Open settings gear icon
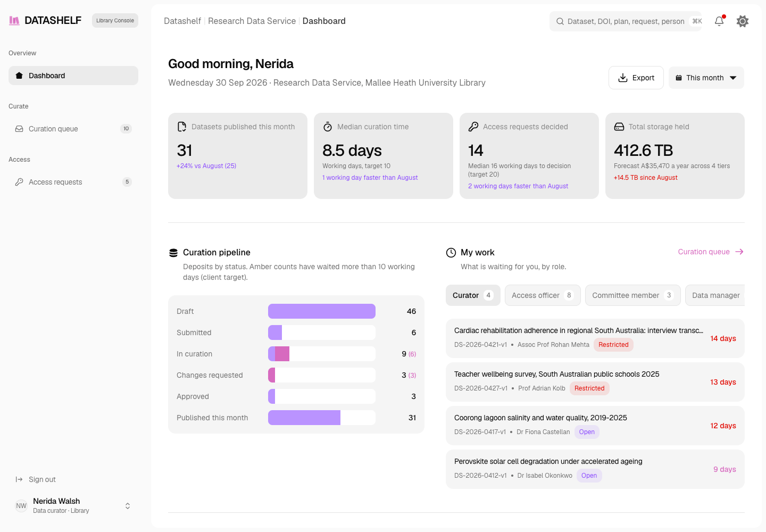766x532 pixels. [x=743, y=21]
